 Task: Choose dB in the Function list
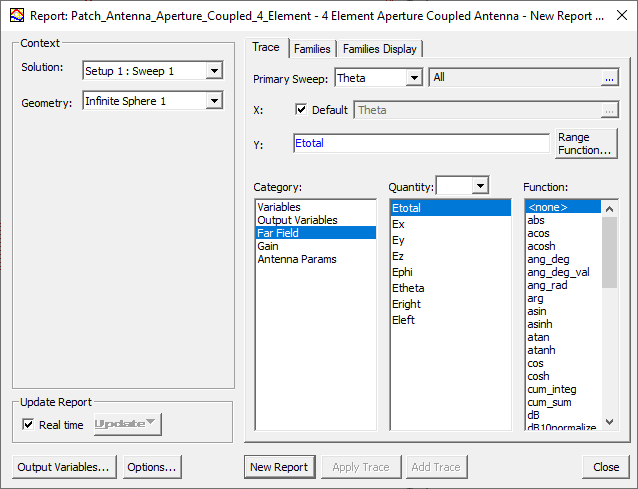(x=536, y=415)
